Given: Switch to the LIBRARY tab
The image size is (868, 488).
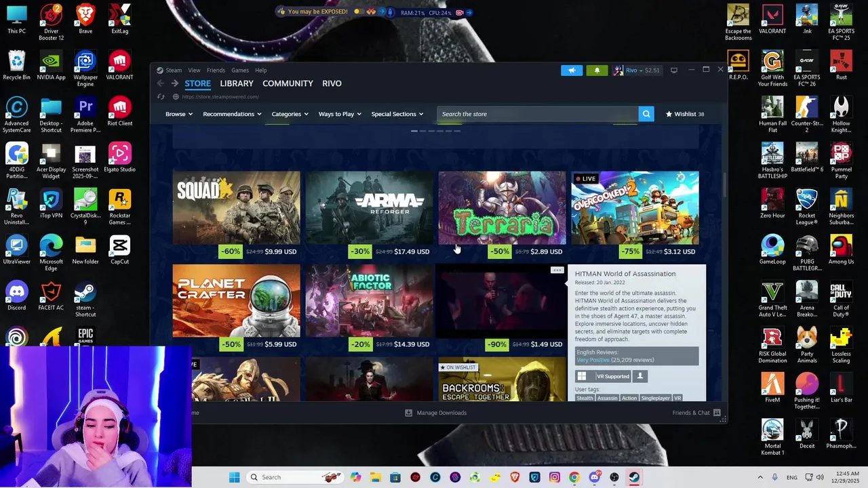Looking at the screenshot, I should (x=237, y=83).
